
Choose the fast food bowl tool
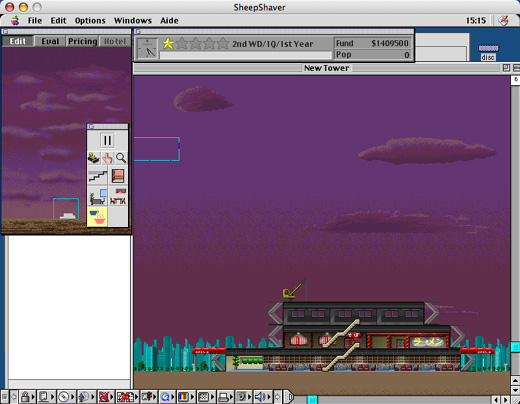click(x=97, y=217)
